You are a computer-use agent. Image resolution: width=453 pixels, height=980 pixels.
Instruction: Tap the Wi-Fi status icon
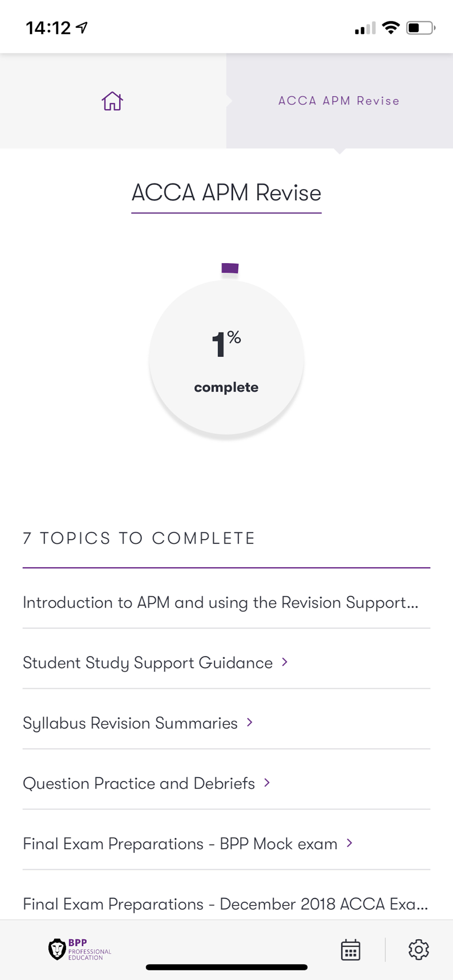[x=391, y=28]
